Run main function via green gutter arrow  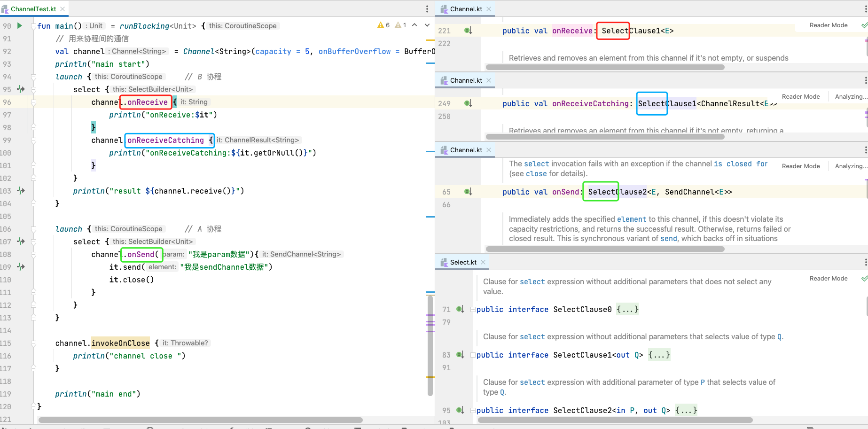coord(20,26)
